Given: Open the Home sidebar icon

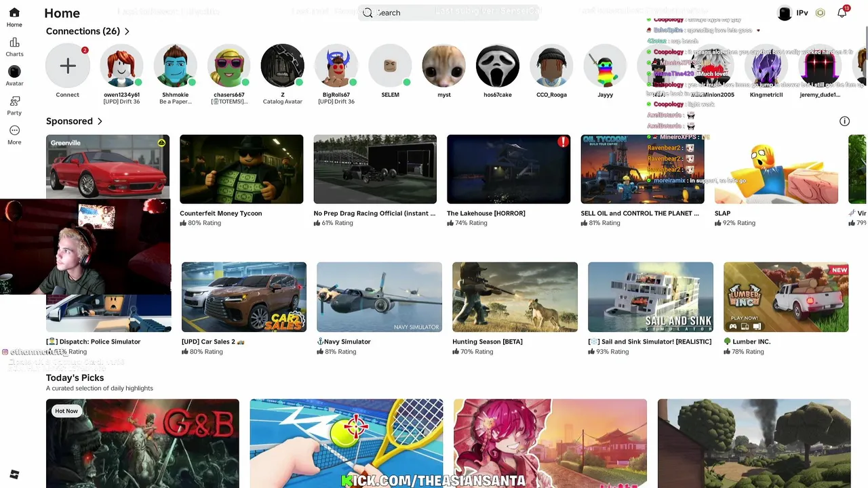Looking at the screenshot, I should 14,13.
